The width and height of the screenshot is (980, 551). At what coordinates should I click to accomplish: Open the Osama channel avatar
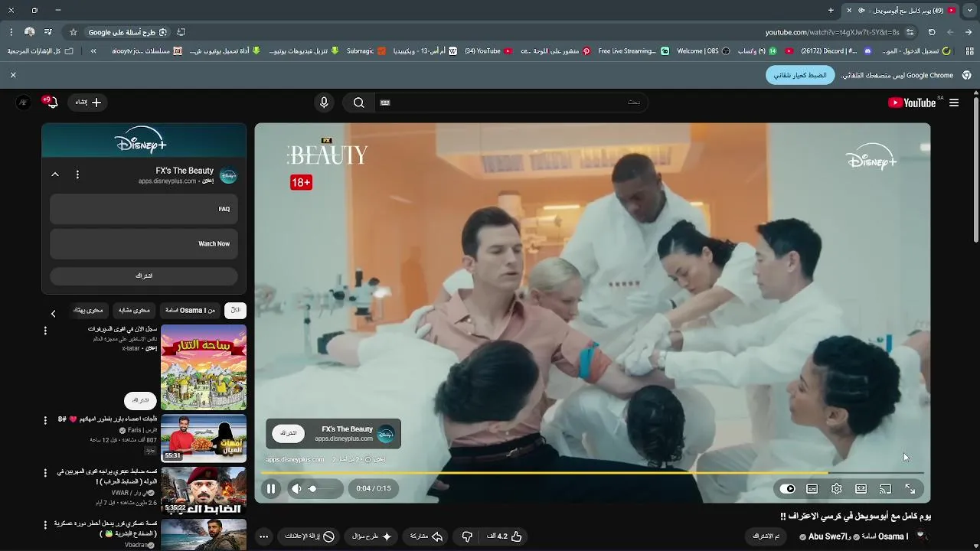(921, 536)
